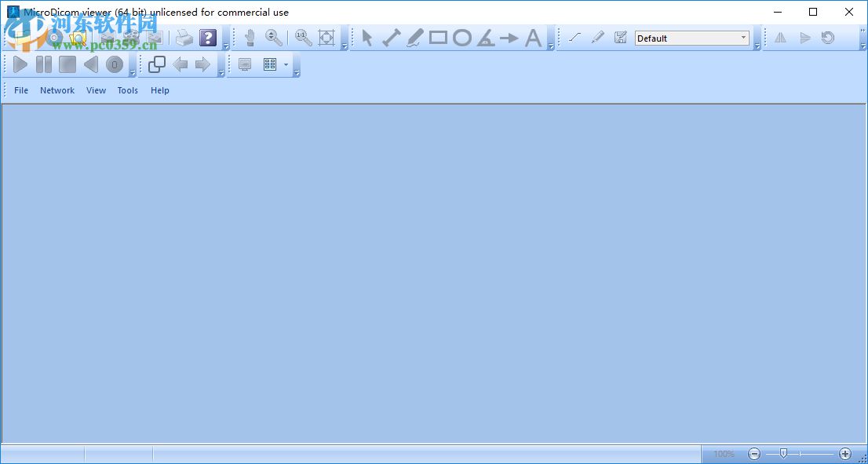
Task: Activate the hand pan tool
Action: [250, 37]
